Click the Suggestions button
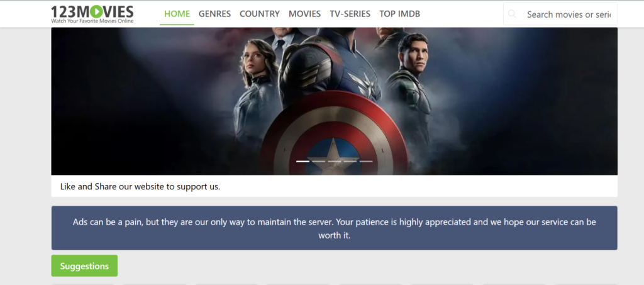This screenshot has height=285, width=644. click(x=84, y=265)
